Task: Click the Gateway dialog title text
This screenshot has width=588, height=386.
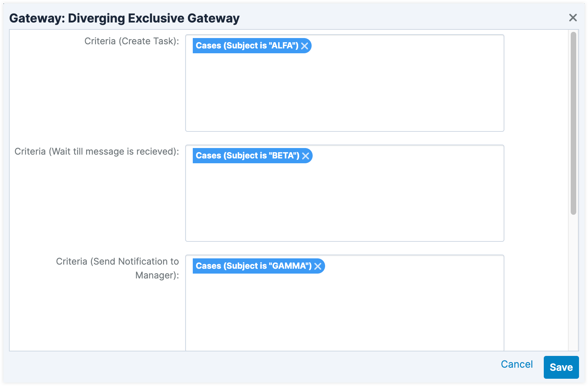Action: pyautogui.click(x=124, y=18)
